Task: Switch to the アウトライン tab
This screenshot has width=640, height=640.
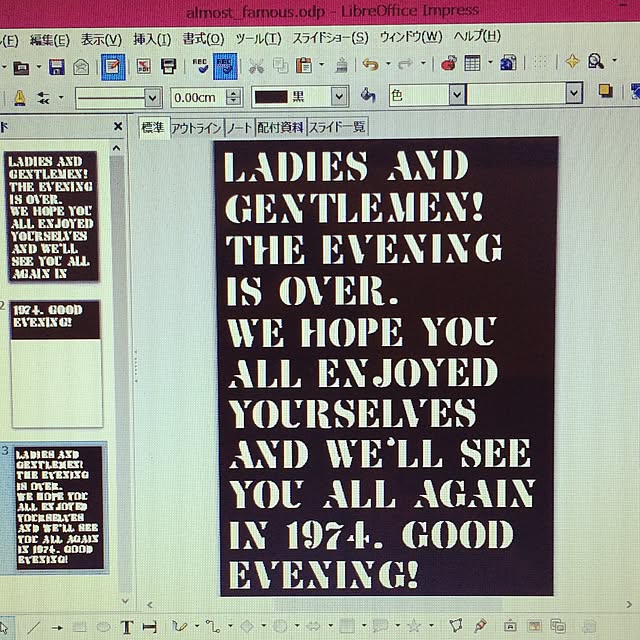Action: click(196, 128)
